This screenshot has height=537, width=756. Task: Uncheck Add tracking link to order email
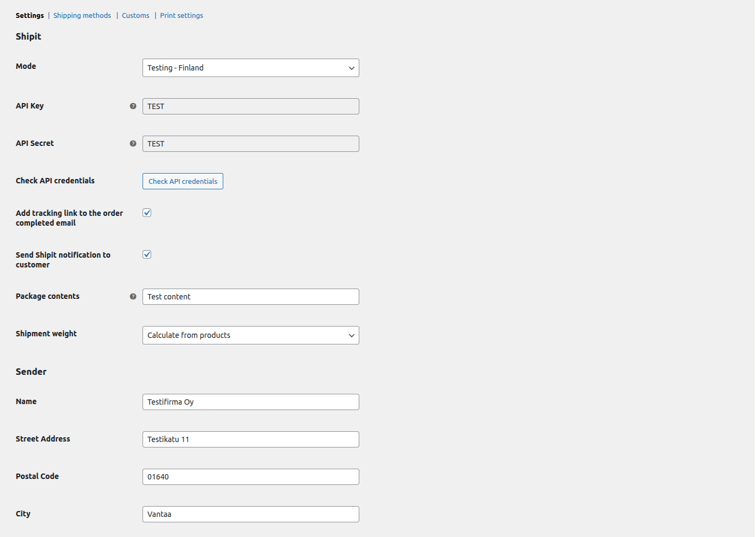click(x=147, y=213)
